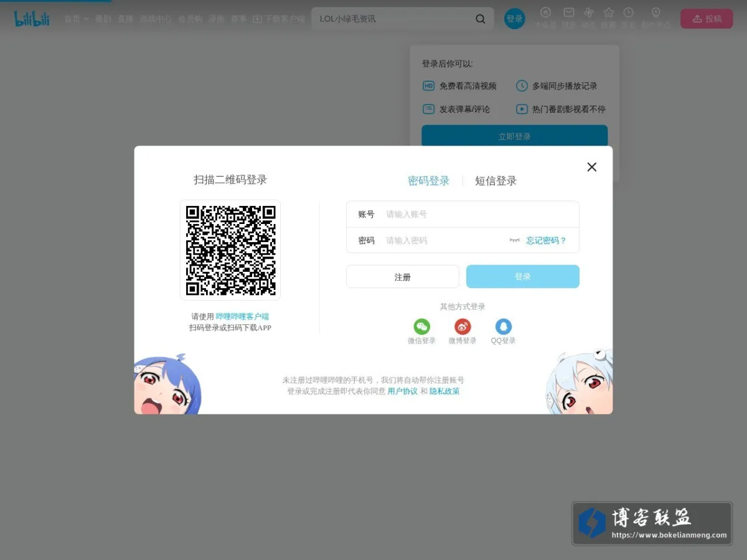Viewport: 747px width, 560px height.
Task: Click the bilibili logo in header
Action: tap(32, 19)
